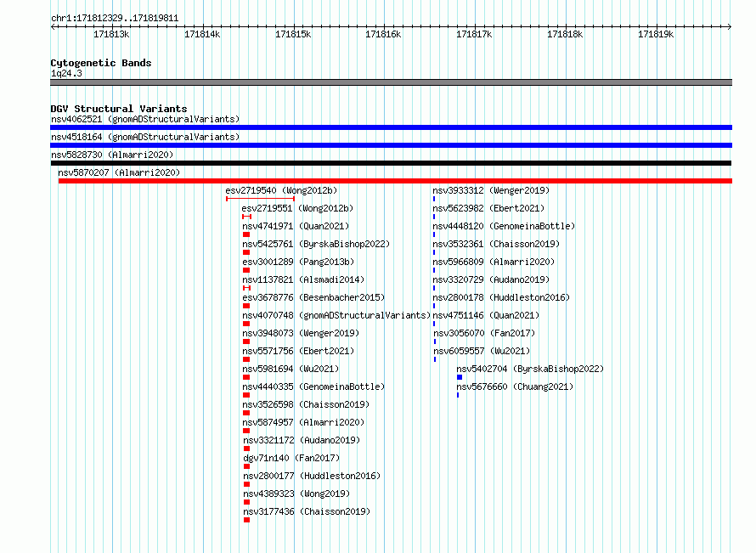The width and height of the screenshot is (756, 553).
Task: Open nsv4389323 Wong2019 variant
Action: click(296, 494)
